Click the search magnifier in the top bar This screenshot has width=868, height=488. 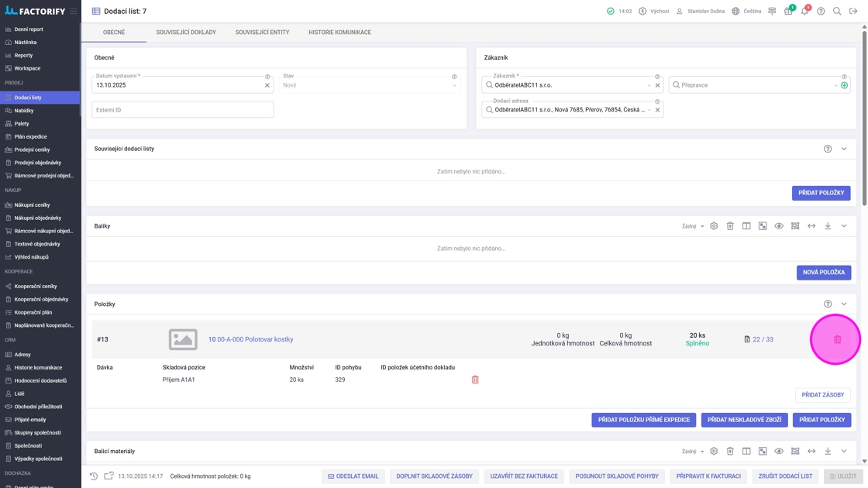[837, 12]
